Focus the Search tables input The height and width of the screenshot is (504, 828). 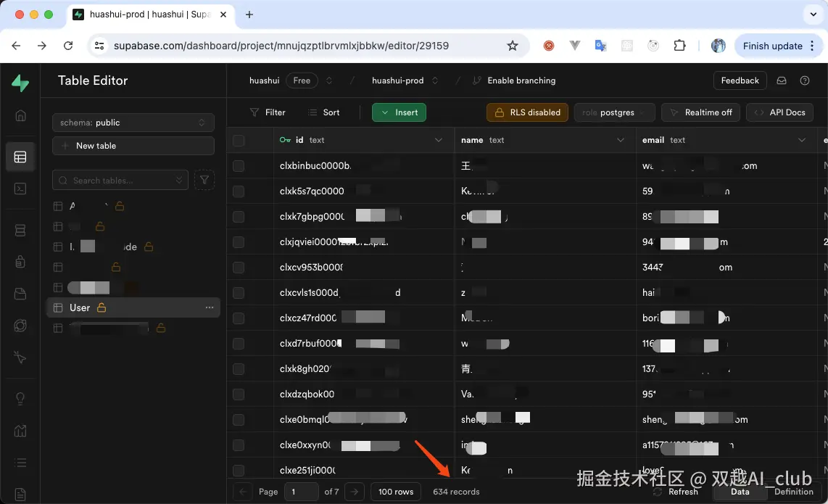[x=120, y=180]
